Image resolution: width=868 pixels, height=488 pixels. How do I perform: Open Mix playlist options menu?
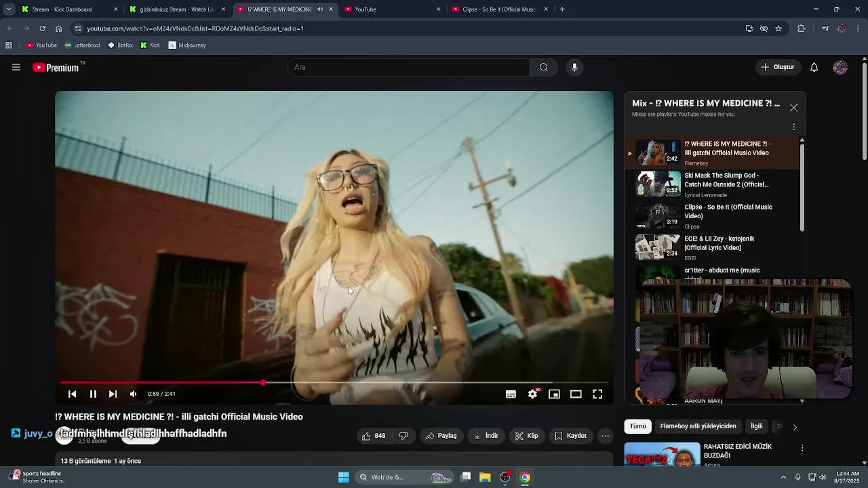[x=793, y=127]
